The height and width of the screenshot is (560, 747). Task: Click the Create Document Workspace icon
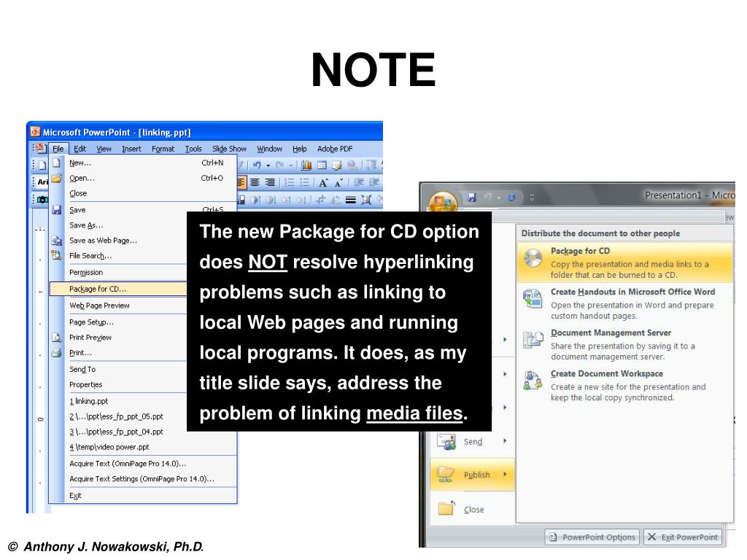[x=533, y=381]
